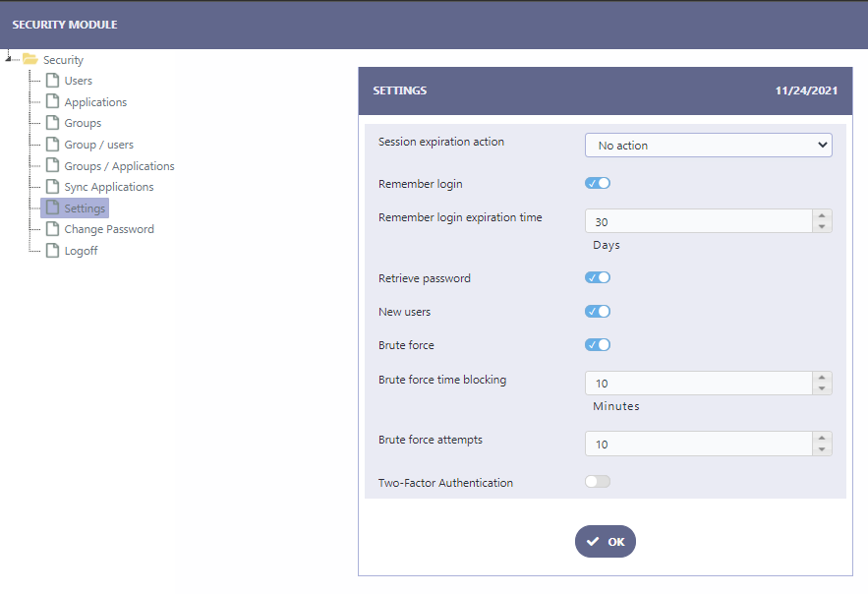
Task: Click the page icon beside Users
Action: tap(52, 81)
